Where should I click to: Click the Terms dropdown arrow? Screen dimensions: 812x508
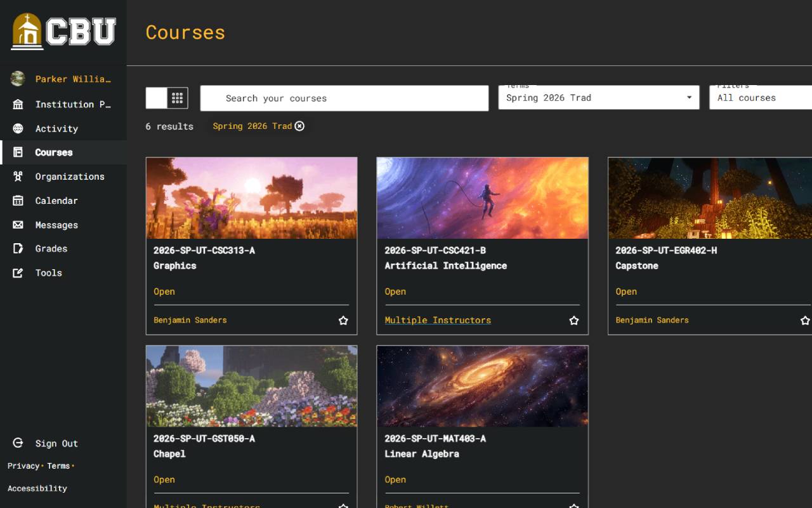(x=689, y=98)
